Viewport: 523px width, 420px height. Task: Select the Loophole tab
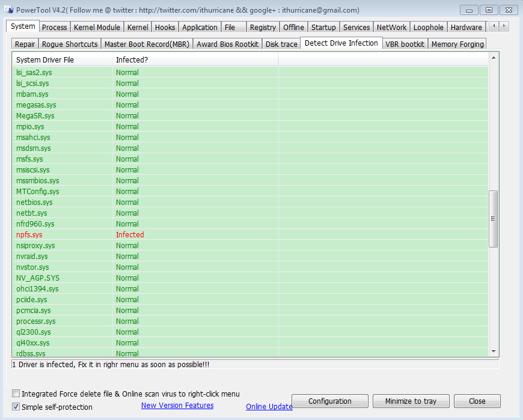(429, 27)
